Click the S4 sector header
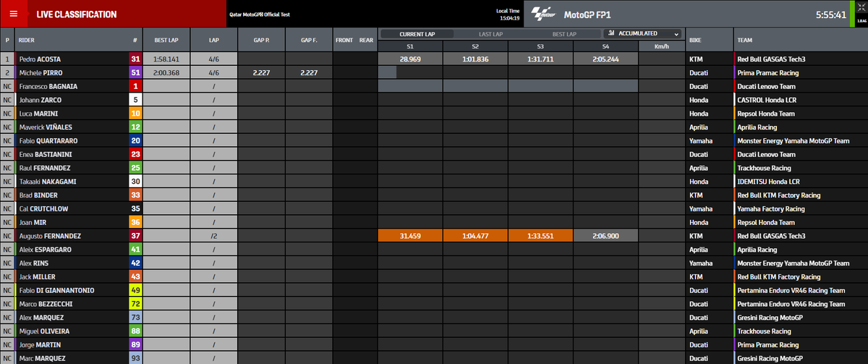The image size is (868, 364). pos(605,46)
